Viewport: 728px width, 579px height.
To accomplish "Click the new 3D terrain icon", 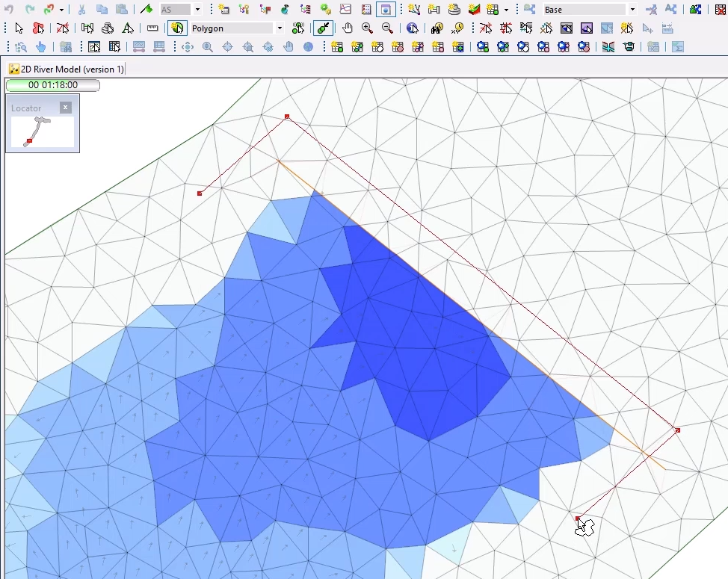I will (x=474, y=9).
